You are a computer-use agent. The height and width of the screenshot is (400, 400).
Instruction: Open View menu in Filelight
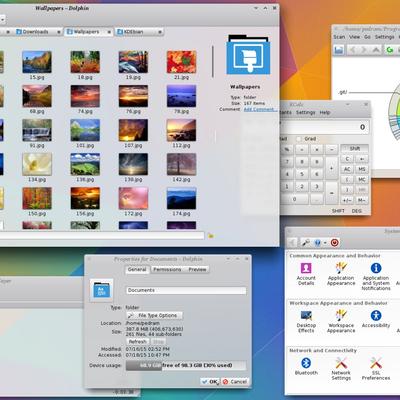click(354, 37)
